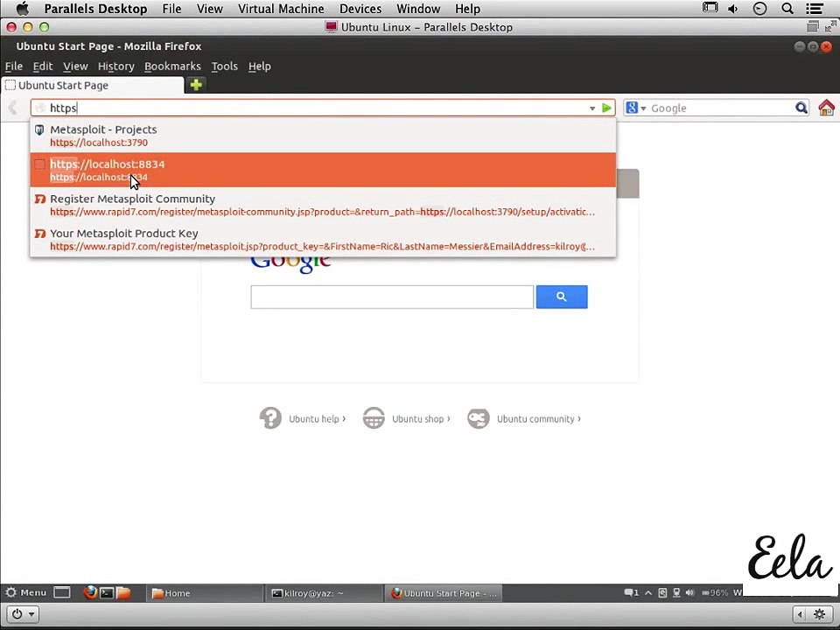Go to home page via house icon
The image size is (840, 630).
[827, 108]
